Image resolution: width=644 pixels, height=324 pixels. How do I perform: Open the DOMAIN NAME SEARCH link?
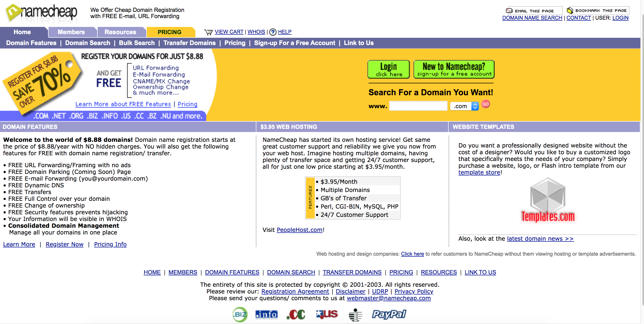[x=532, y=18]
